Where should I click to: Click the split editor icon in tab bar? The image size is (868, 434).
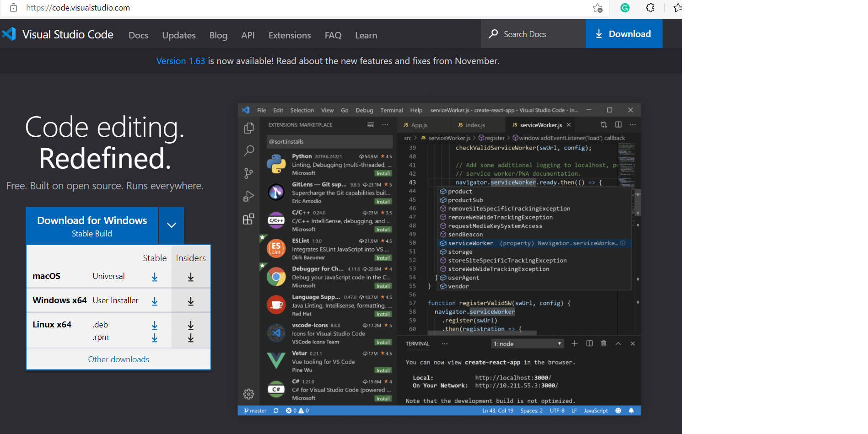tap(618, 124)
